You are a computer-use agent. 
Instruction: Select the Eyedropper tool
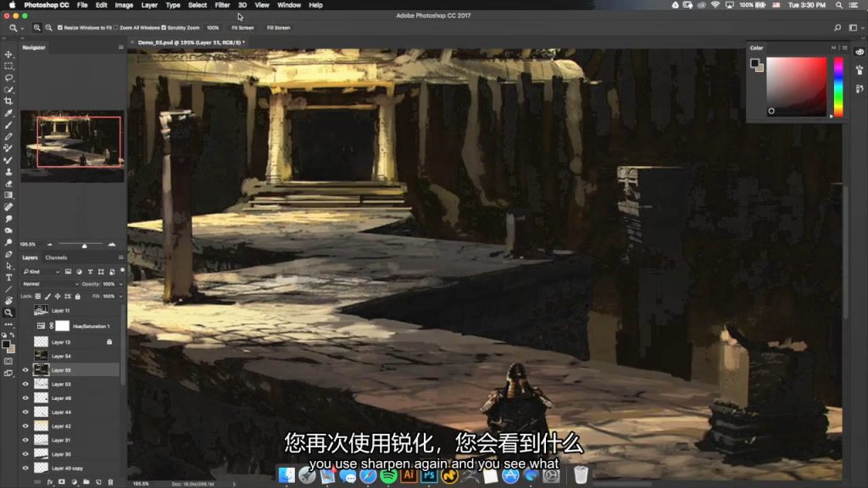pos(8,114)
